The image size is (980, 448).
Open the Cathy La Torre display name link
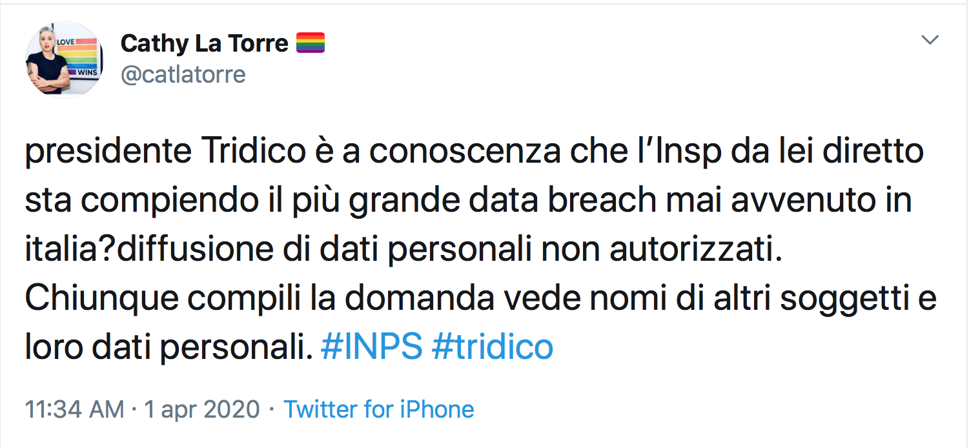coord(204,43)
